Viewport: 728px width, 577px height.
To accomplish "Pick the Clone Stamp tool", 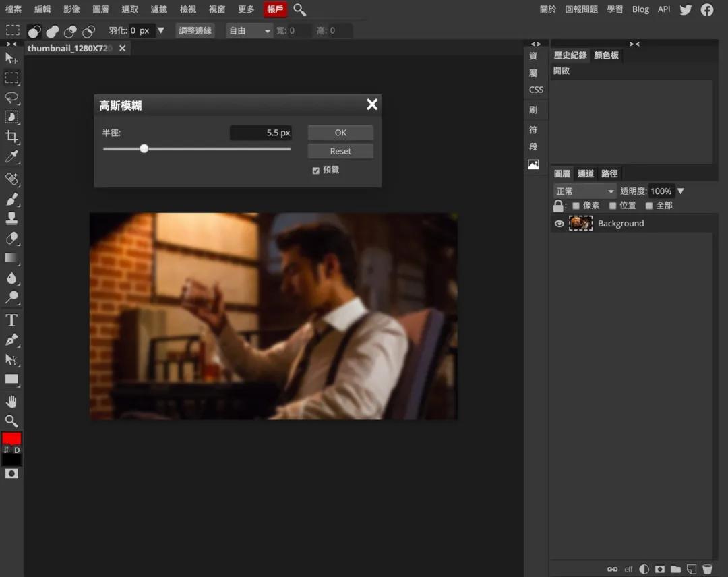I will (x=11, y=217).
